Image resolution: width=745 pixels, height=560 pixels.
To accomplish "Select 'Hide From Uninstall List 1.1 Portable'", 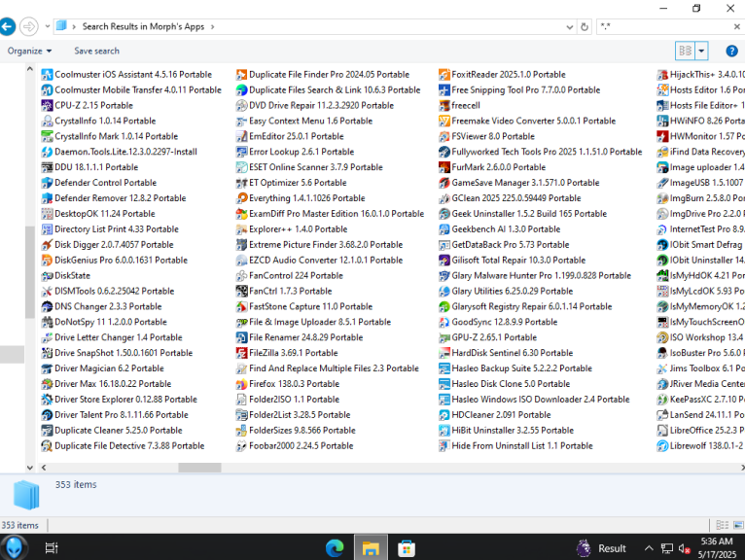I will [x=522, y=446].
